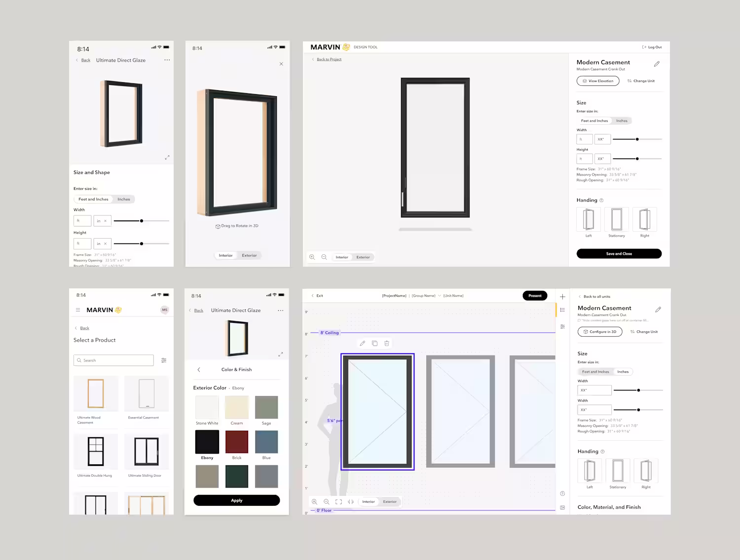Open the more options menu on Size and Shape screen
This screenshot has height=560, width=740.
point(167,60)
